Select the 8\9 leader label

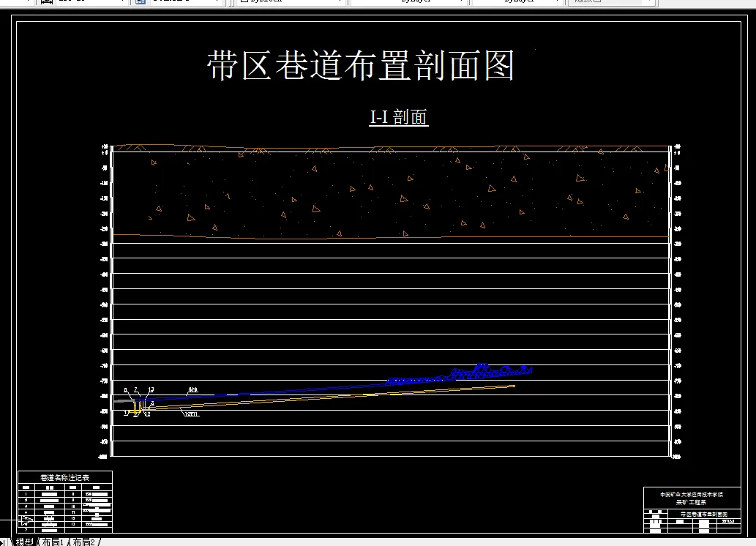193,389
